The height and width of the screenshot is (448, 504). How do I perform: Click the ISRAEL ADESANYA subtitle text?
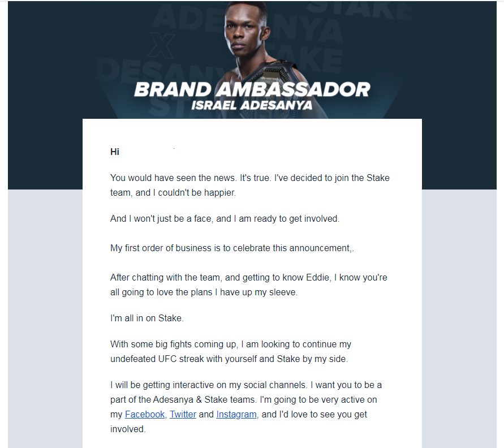tap(252, 105)
